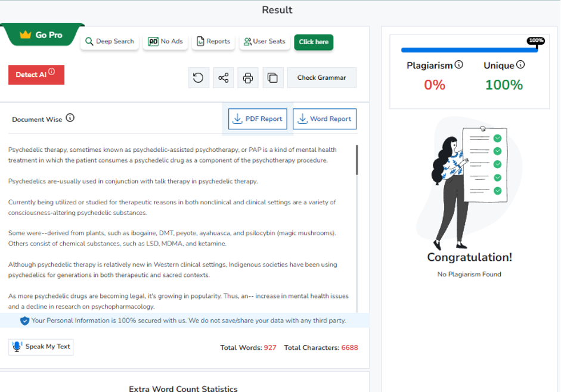561x392 pixels.
Task: Download the PDF Report
Action: [x=258, y=119]
